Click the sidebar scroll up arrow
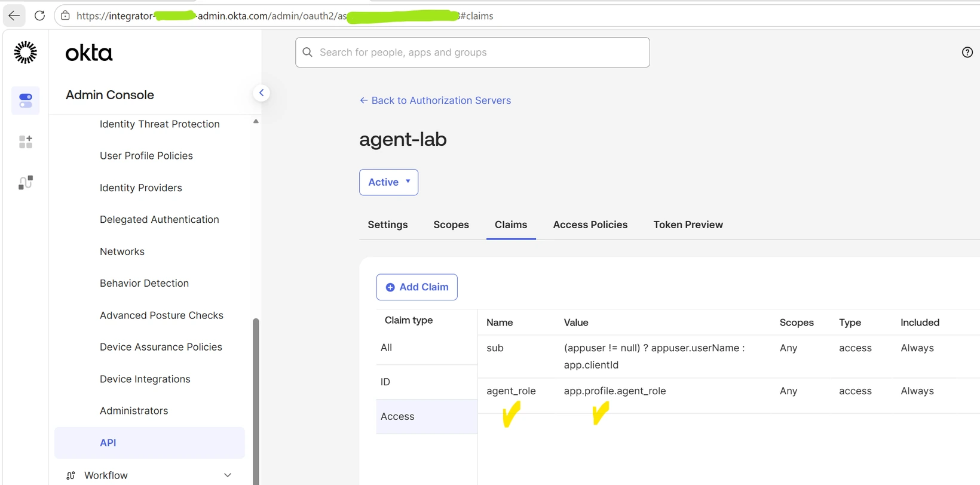This screenshot has width=980, height=485. 256,121
